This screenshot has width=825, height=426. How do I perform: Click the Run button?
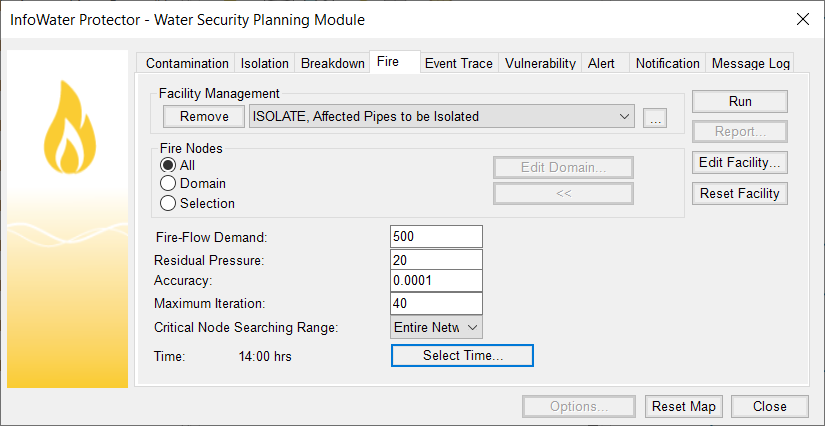740,102
